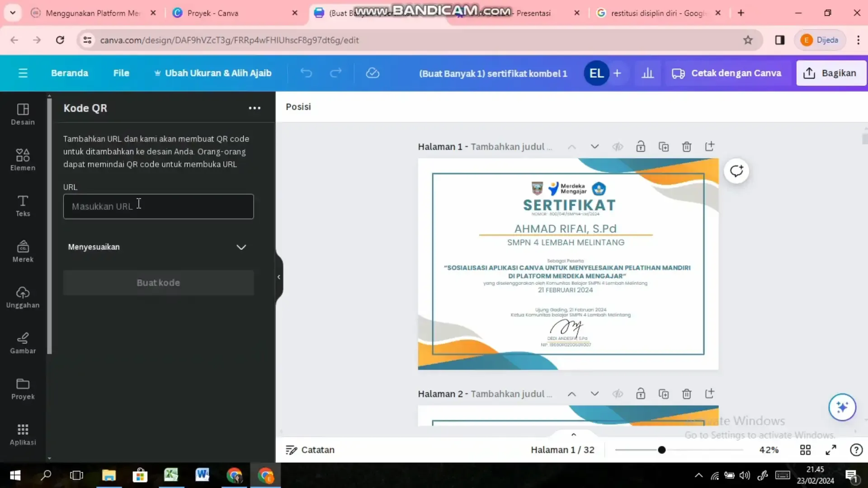Open grid view of pages

805,450
